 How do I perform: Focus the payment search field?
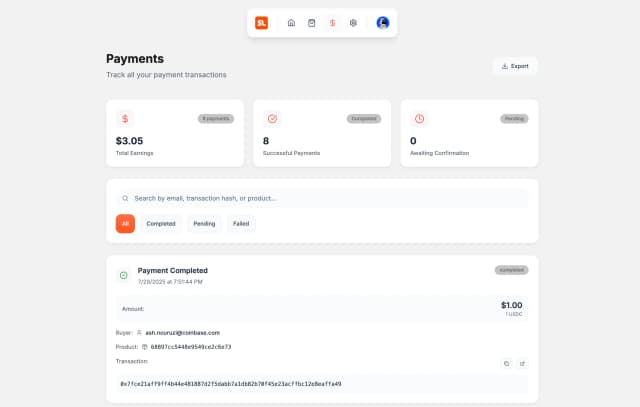[x=322, y=198]
